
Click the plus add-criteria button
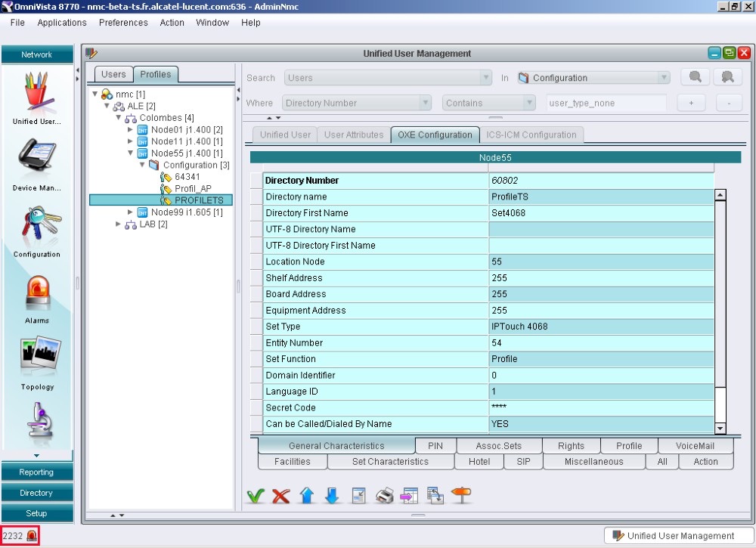pyautogui.click(x=691, y=103)
